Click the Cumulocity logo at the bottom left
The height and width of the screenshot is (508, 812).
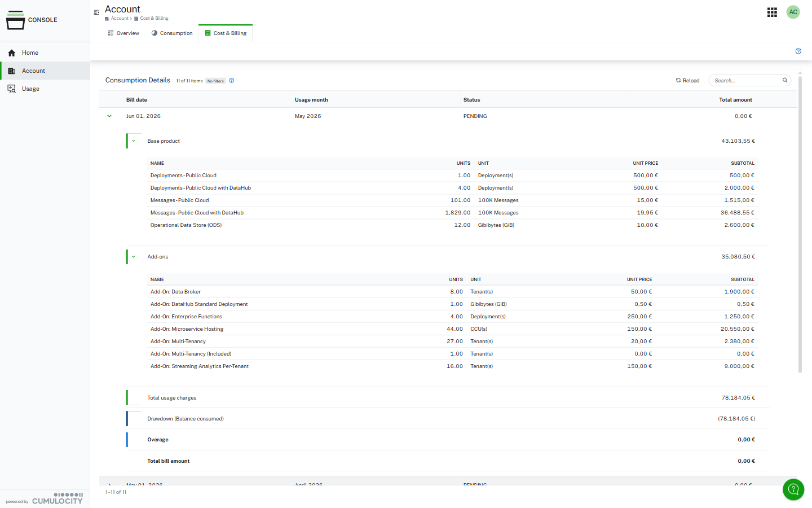(57, 498)
